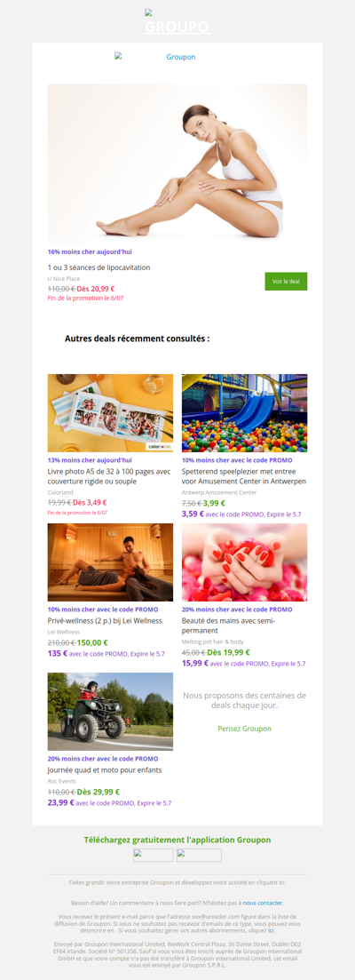Select 1 ou 3 séances de lipocavitation title
Viewport: 355px width, 980px height.
coord(99,267)
